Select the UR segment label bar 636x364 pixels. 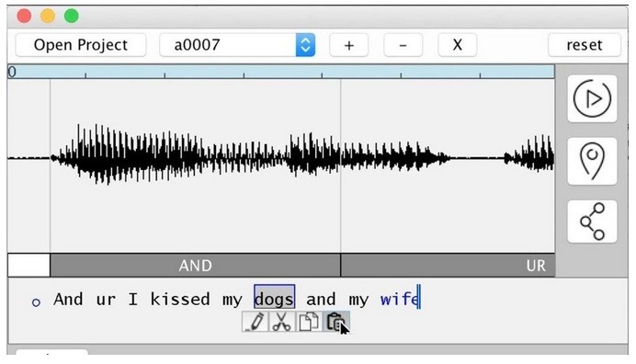pyautogui.click(x=448, y=266)
